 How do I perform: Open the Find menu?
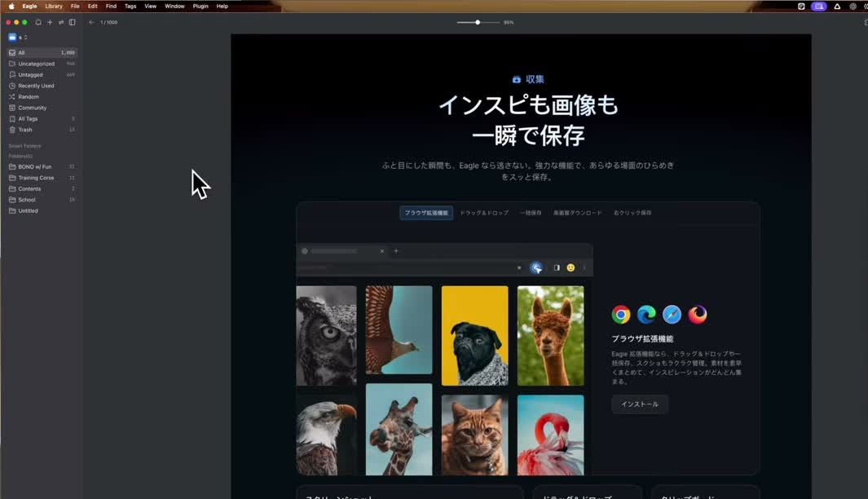pos(112,6)
